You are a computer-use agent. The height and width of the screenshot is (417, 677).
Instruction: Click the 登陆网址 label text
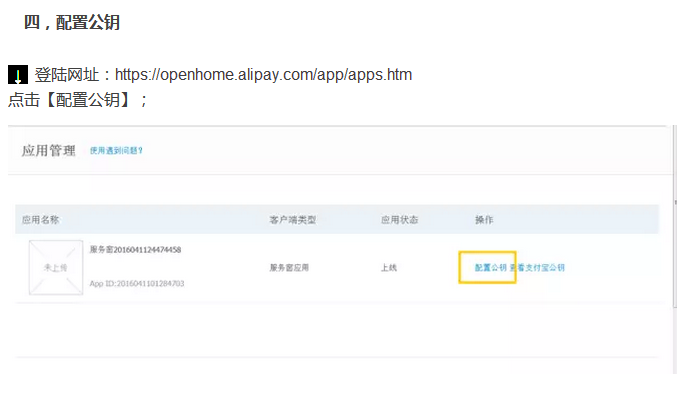coord(67,75)
